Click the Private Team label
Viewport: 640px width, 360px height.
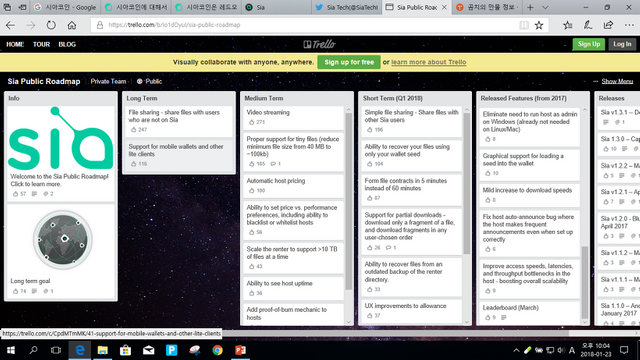pos(108,81)
